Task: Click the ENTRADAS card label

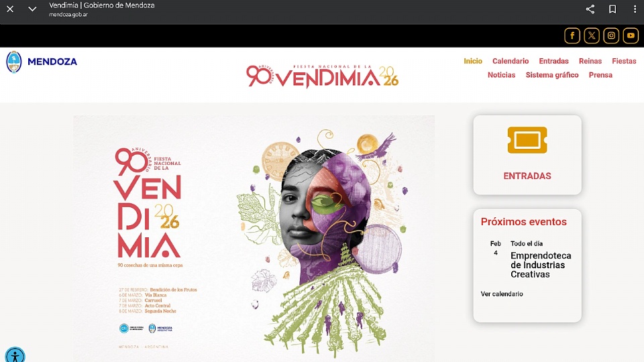Action: point(527,176)
